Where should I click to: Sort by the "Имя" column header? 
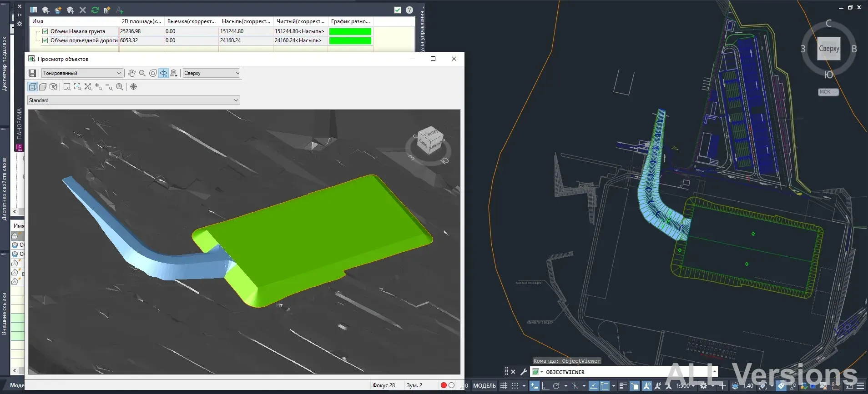tap(74, 21)
